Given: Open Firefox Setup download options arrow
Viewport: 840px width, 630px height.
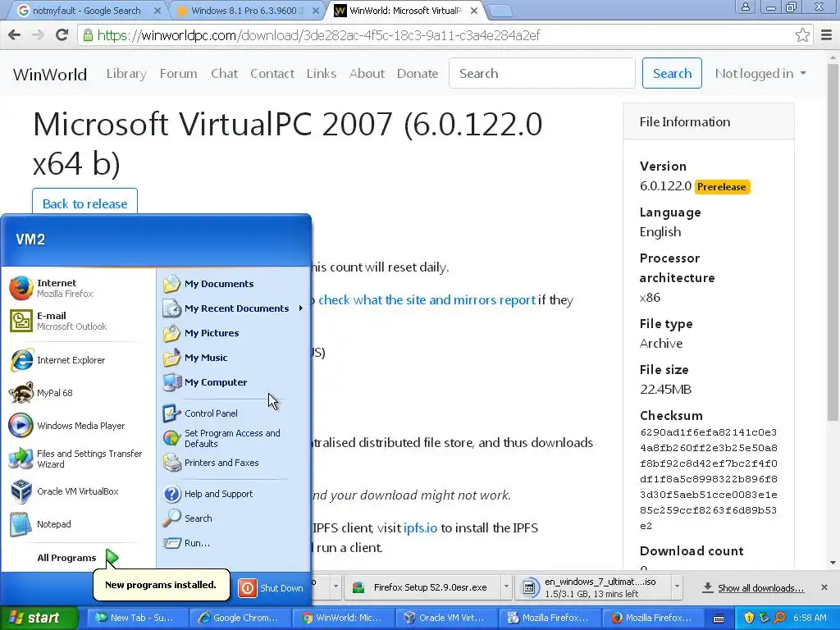Looking at the screenshot, I should pyautogui.click(x=505, y=587).
